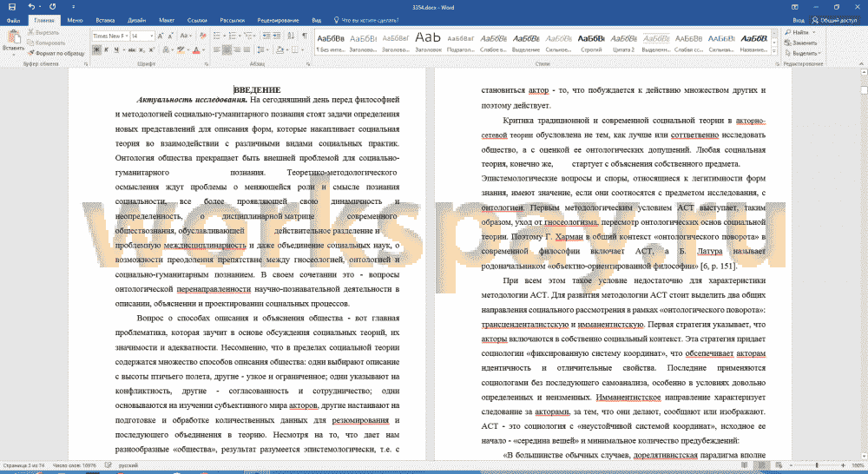The width and height of the screenshot is (868, 474).
Task: Apply the Цитата 2 style
Action: click(x=623, y=43)
